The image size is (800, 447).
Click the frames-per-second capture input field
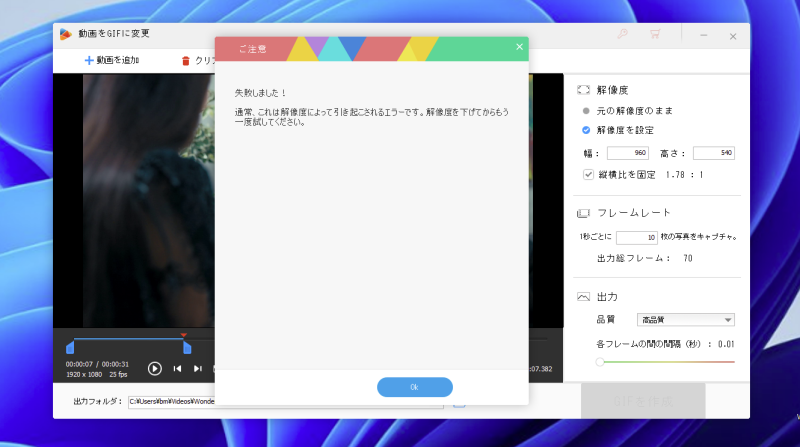635,237
